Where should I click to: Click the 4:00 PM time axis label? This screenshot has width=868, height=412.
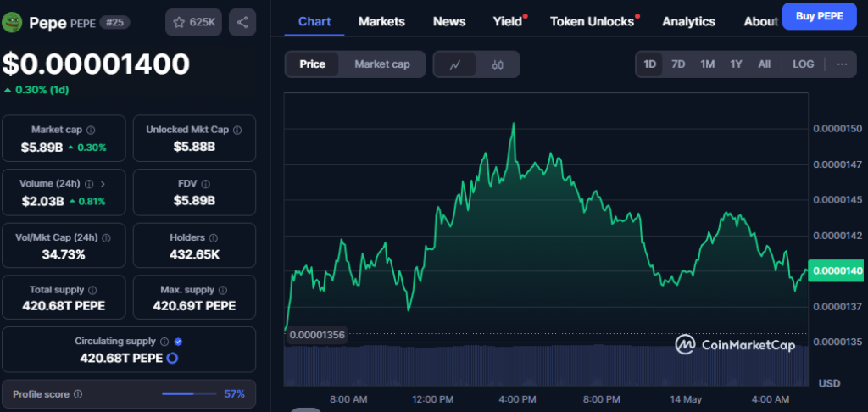coord(517,399)
